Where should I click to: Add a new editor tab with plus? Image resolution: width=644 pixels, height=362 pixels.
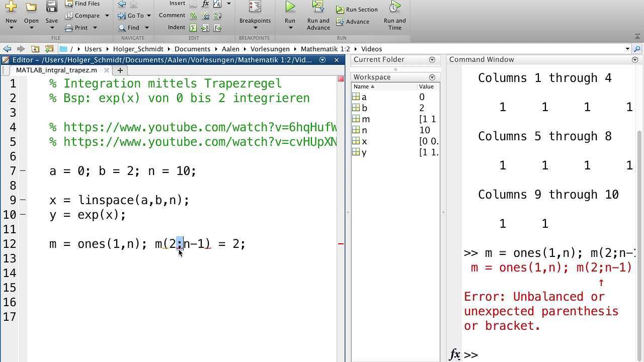(x=120, y=70)
